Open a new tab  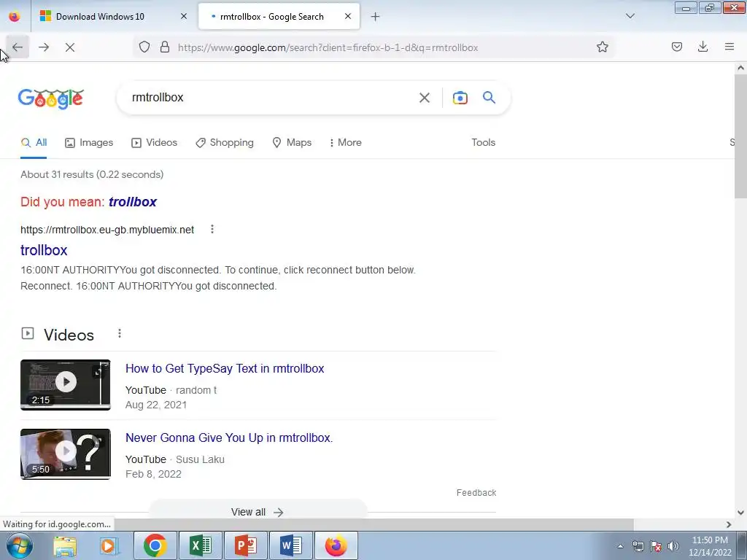pyautogui.click(x=375, y=17)
